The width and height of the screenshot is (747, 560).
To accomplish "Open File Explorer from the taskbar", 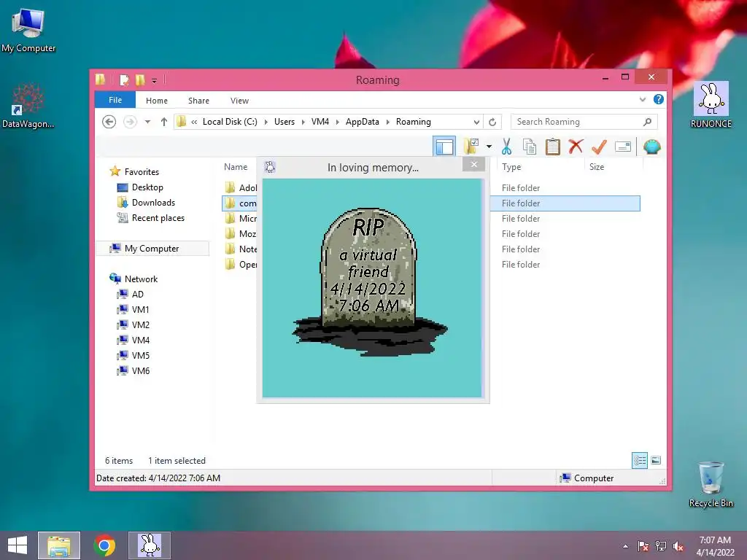I will click(x=59, y=545).
